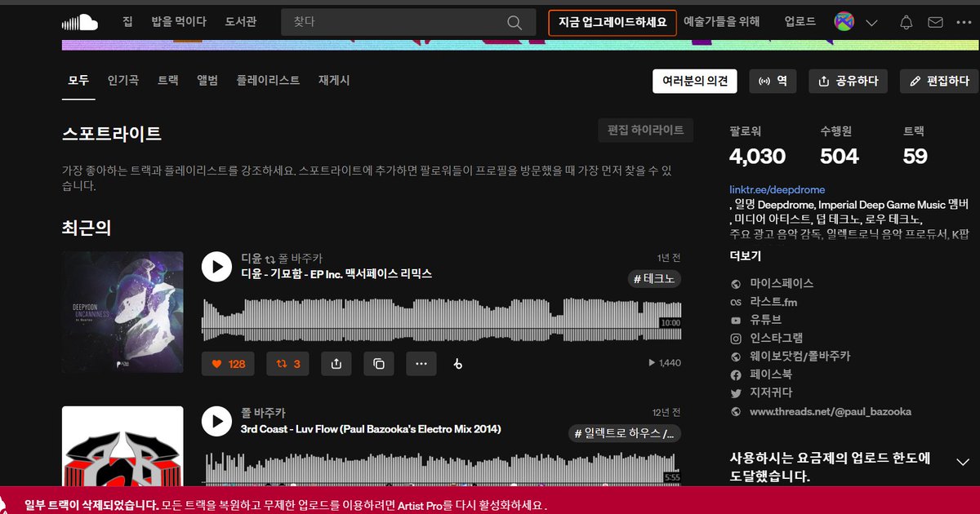This screenshot has height=514, width=980.
Task: Open the www.threads.net/@paul_bazooka link
Action: click(x=830, y=412)
